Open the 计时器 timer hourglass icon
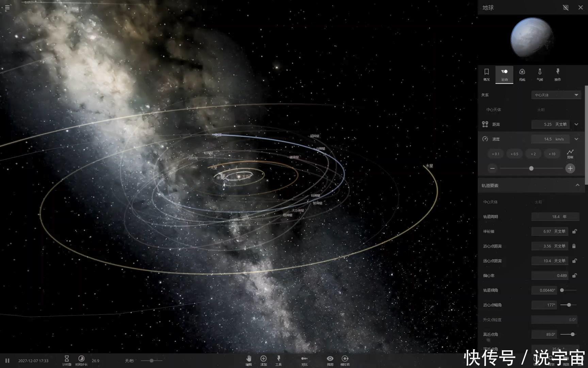 pyautogui.click(x=67, y=359)
